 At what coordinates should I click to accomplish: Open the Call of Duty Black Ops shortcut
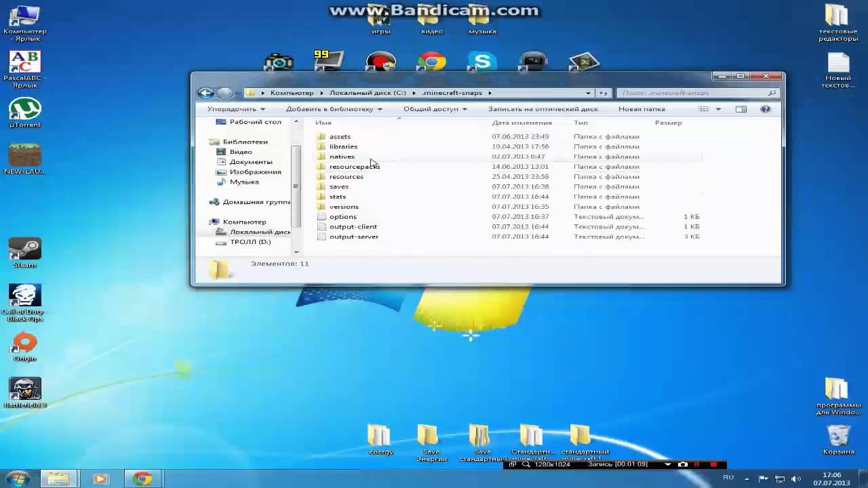[25, 303]
